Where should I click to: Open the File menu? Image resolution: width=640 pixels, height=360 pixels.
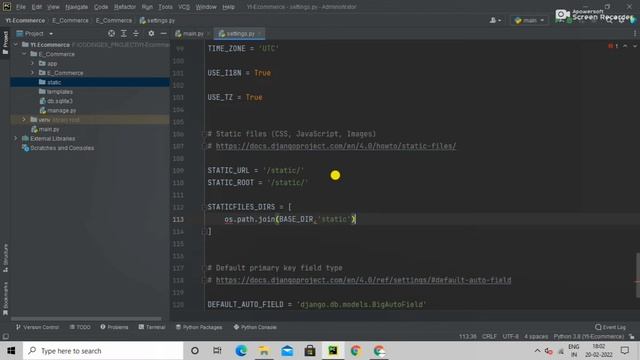point(20,7)
